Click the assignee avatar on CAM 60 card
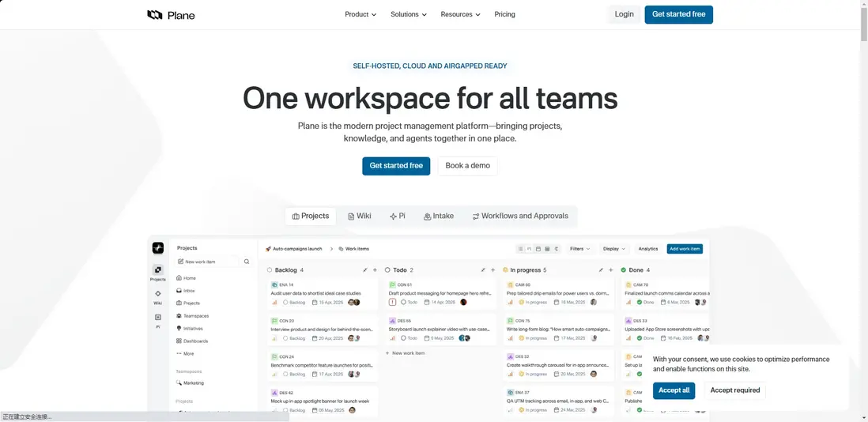This screenshot has width=868, height=422. (x=594, y=302)
